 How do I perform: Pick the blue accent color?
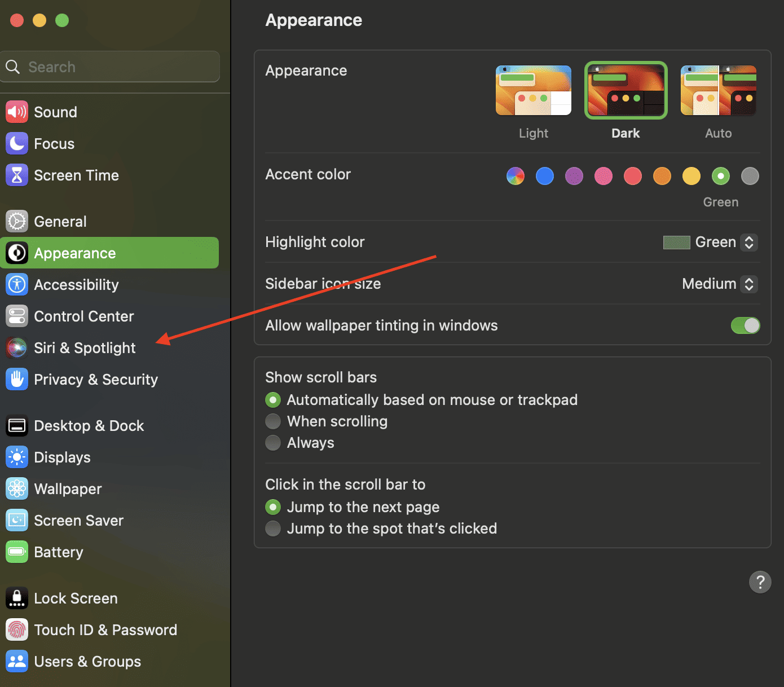pos(544,176)
